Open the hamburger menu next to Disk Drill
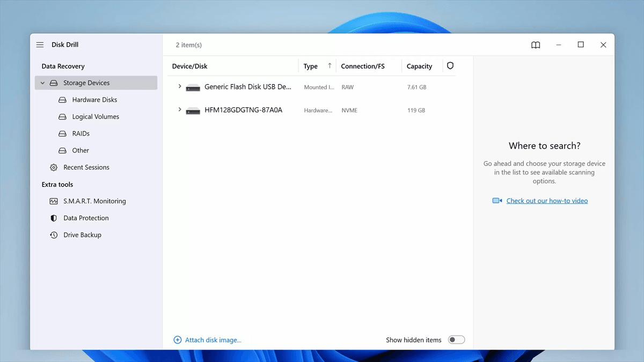This screenshot has width=644, height=362. tap(40, 45)
